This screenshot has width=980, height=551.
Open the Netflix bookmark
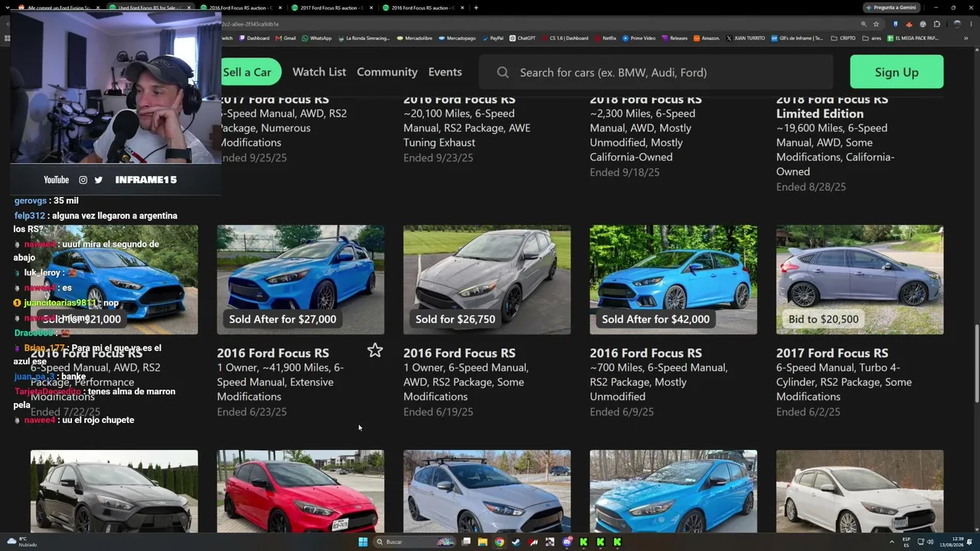point(605,38)
